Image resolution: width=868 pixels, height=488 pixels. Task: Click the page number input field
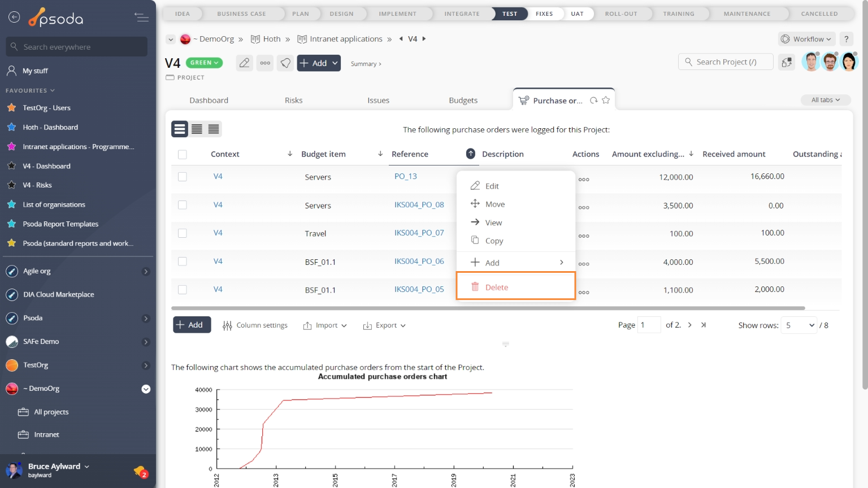[649, 325]
